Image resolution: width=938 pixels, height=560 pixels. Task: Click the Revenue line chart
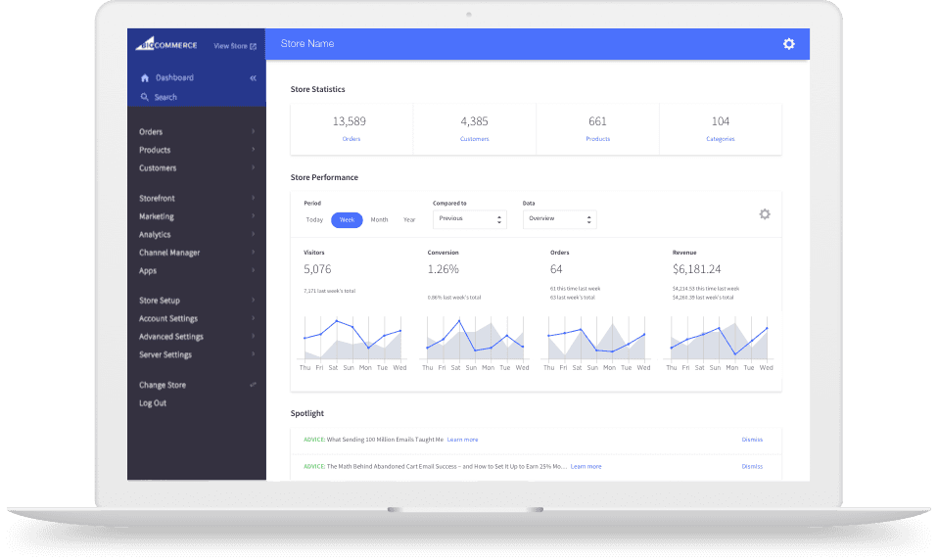(720, 337)
